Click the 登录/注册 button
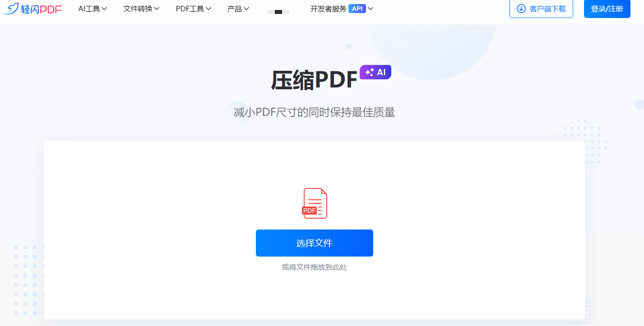The width and height of the screenshot is (644, 326). 607,9
